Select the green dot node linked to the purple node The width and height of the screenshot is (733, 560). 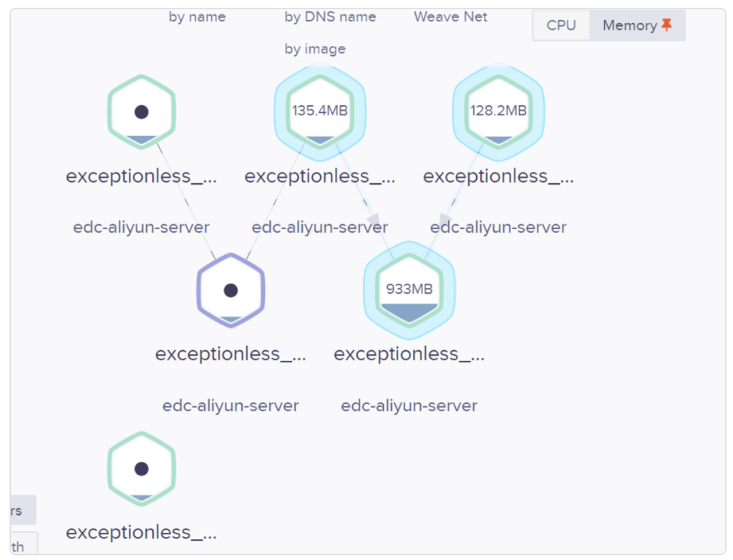[x=142, y=112]
